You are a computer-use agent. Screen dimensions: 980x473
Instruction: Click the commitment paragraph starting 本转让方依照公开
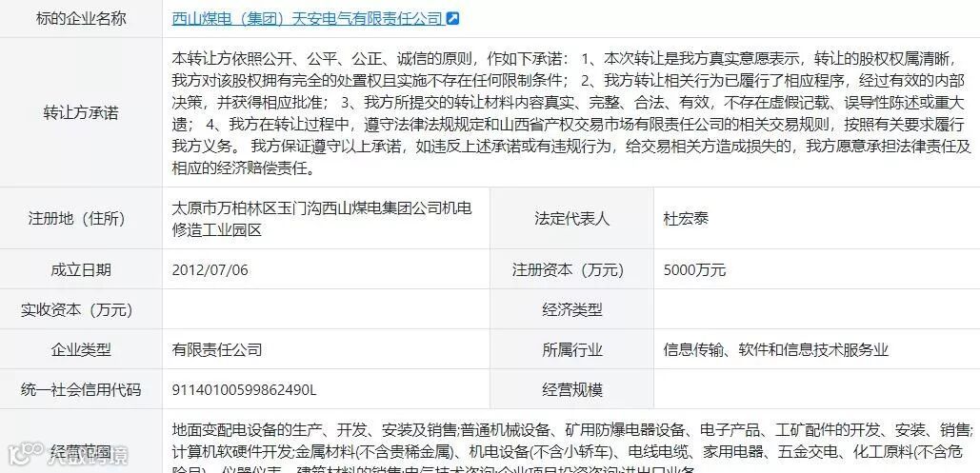click(x=571, y=112)
